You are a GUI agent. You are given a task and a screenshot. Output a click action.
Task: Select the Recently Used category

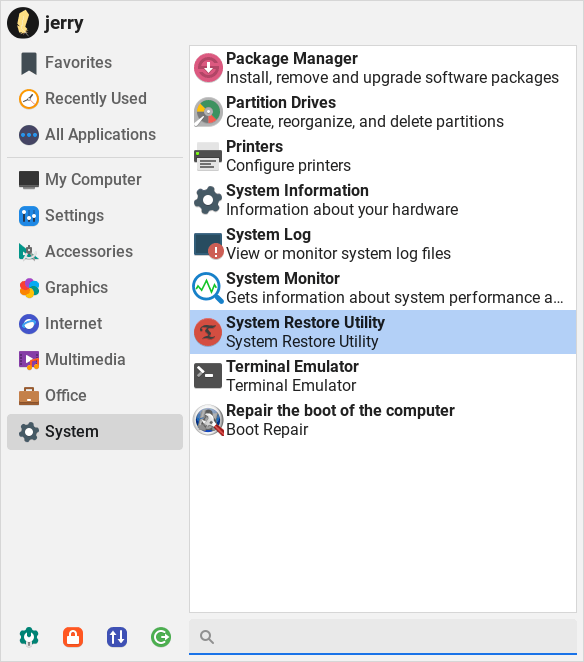point(95,98)
